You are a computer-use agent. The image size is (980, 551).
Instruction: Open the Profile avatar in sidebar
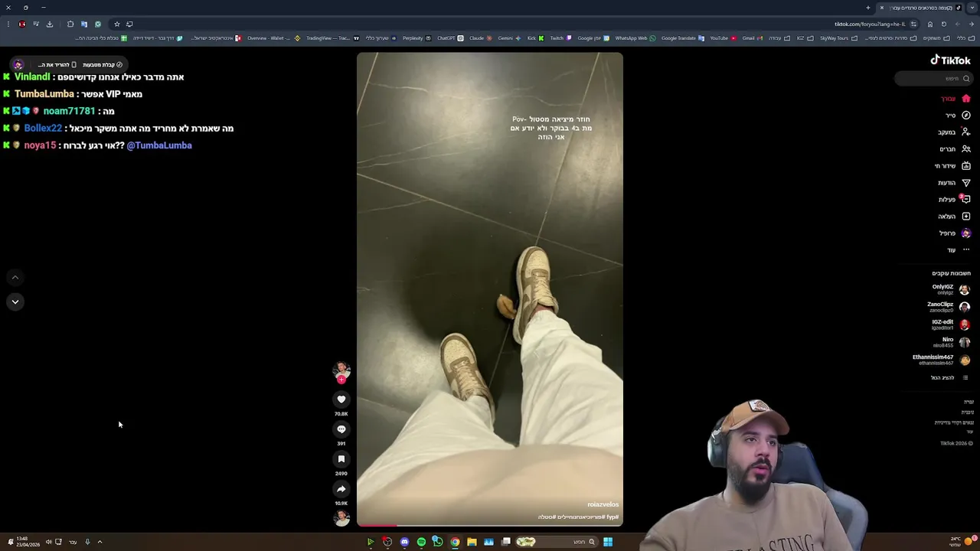[x=965, y=233]
